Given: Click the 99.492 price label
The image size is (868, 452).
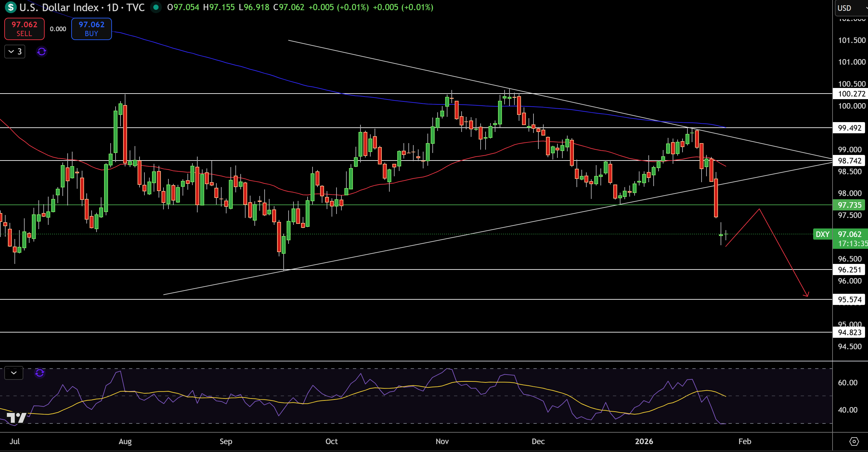Looking at the screenshot, I should tap(849, 128).
